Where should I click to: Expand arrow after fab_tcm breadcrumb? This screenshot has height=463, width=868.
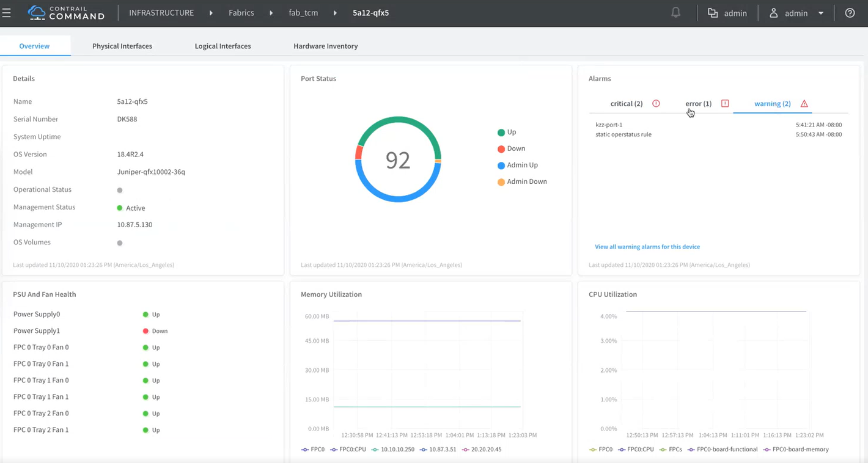(336, 13)
